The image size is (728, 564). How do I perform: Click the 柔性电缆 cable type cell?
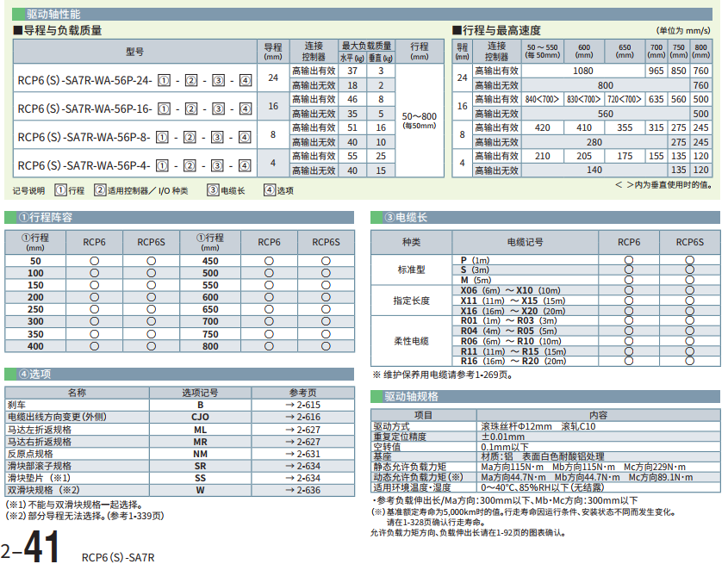[411, 341]
